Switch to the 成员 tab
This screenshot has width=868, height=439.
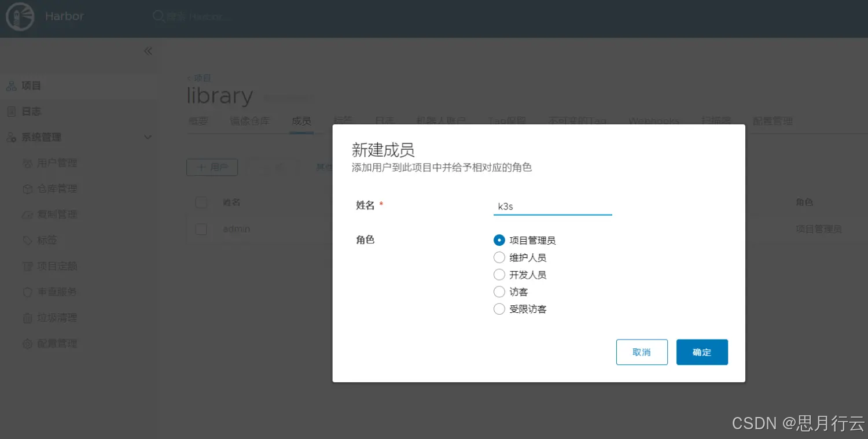click(301, 121)
